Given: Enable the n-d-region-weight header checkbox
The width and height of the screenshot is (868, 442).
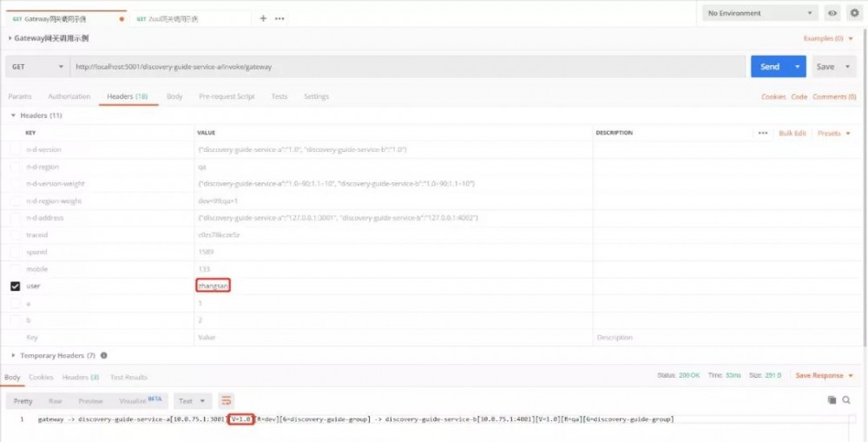Looking at the screenshot, I should (16, 201).
